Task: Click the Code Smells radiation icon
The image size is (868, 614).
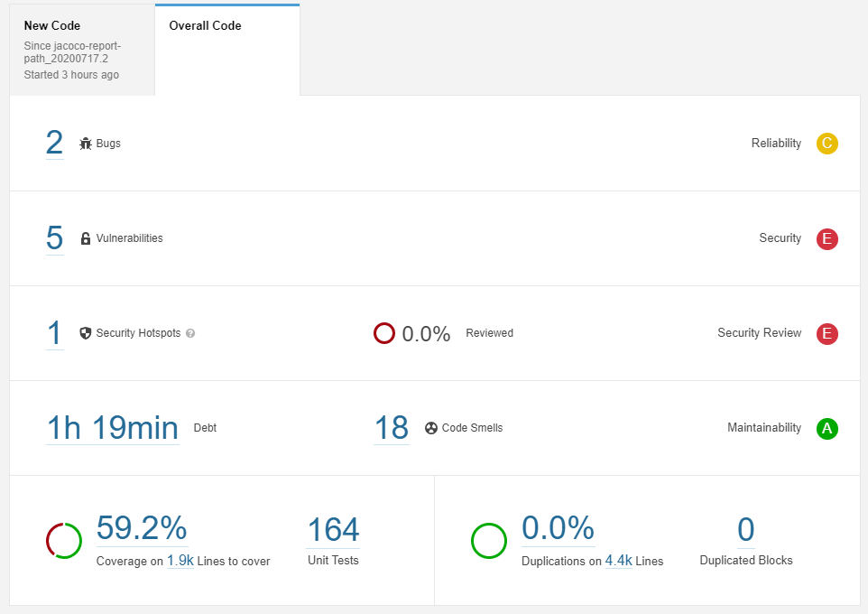Action: coord(431,428)
